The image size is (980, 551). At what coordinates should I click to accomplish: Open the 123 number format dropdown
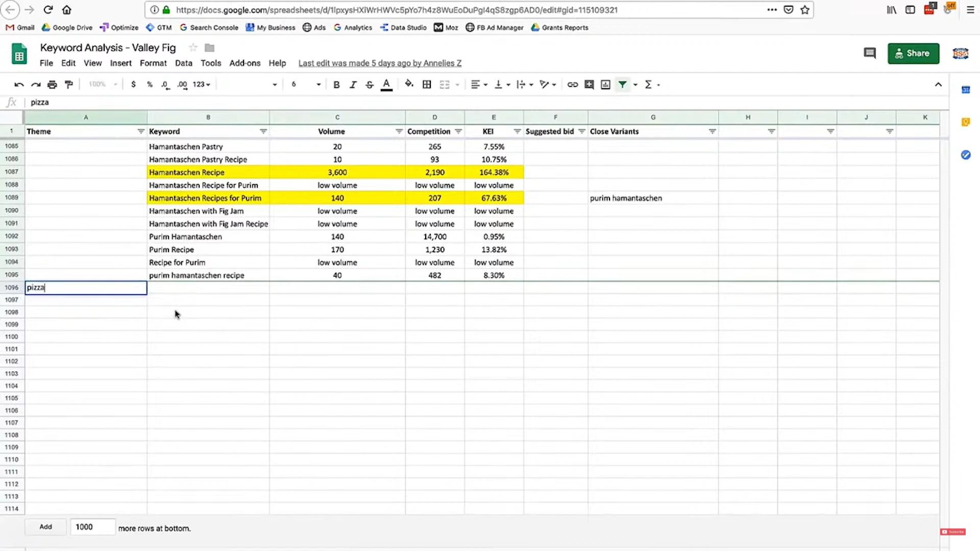click(202, 85)
